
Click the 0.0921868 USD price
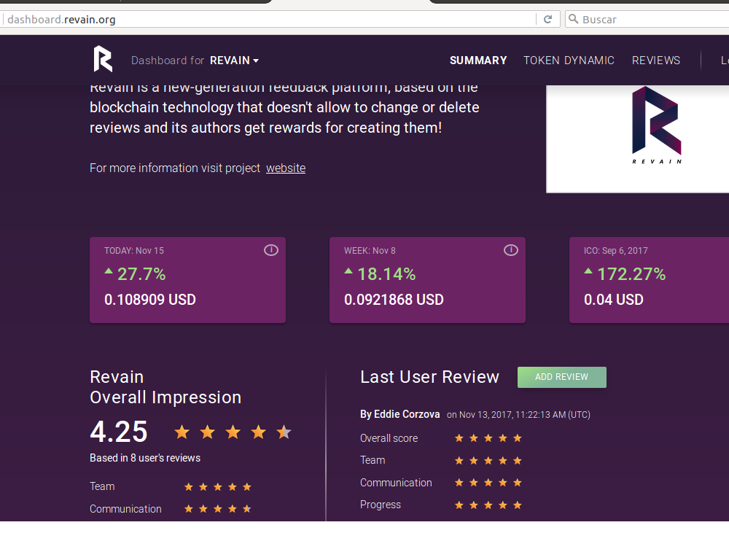394,300
